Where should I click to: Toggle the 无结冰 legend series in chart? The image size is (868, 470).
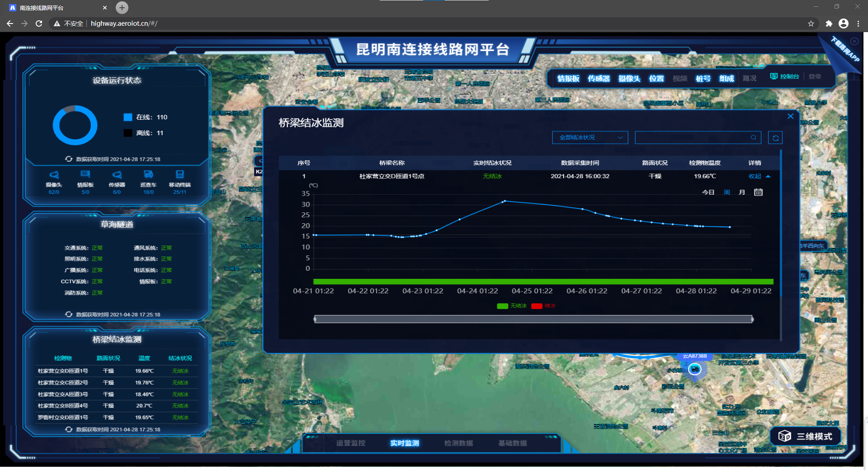click(512, 306)
